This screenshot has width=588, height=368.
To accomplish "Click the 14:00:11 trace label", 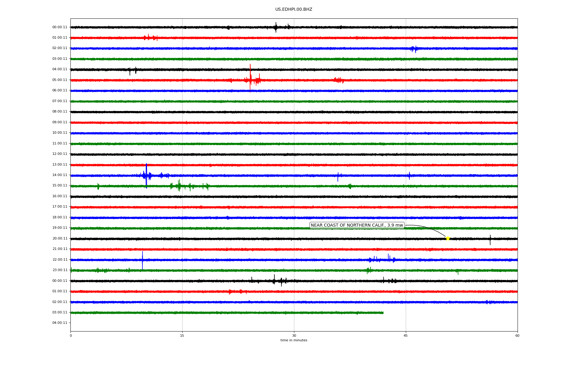I will click(x=60, y=175).
